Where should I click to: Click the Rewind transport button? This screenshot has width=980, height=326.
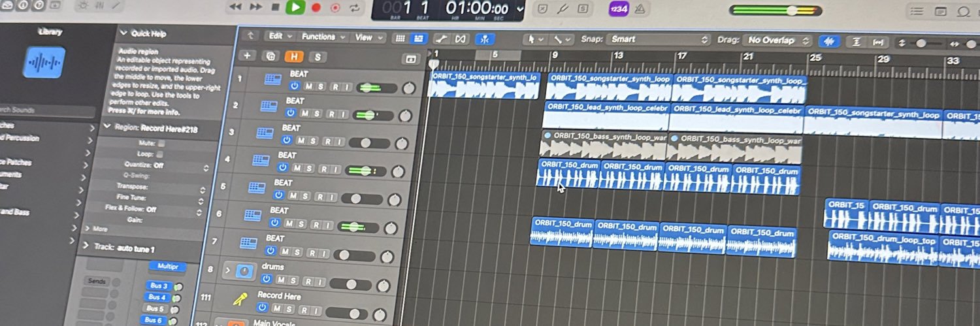click(235, 7)
